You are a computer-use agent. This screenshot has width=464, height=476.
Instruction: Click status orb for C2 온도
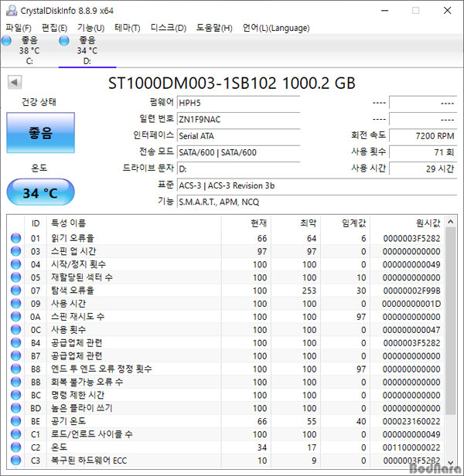tap(15, 447)
